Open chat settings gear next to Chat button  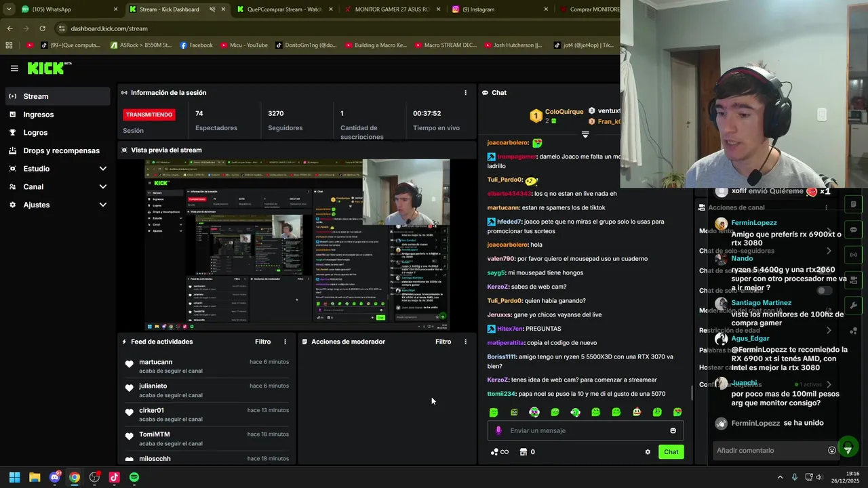(x=648, y=452)
